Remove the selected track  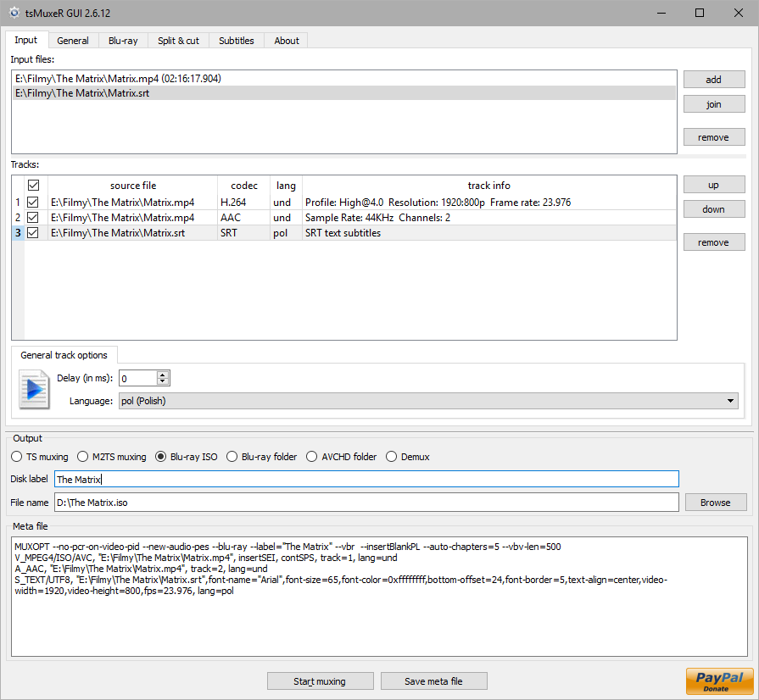click(x=714, y=242)
